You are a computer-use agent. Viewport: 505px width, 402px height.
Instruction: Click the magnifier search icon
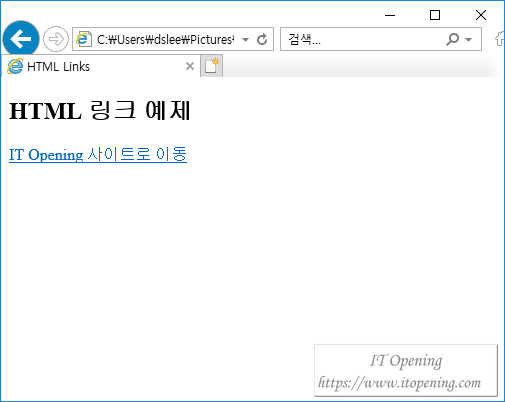tap(453, 39)
